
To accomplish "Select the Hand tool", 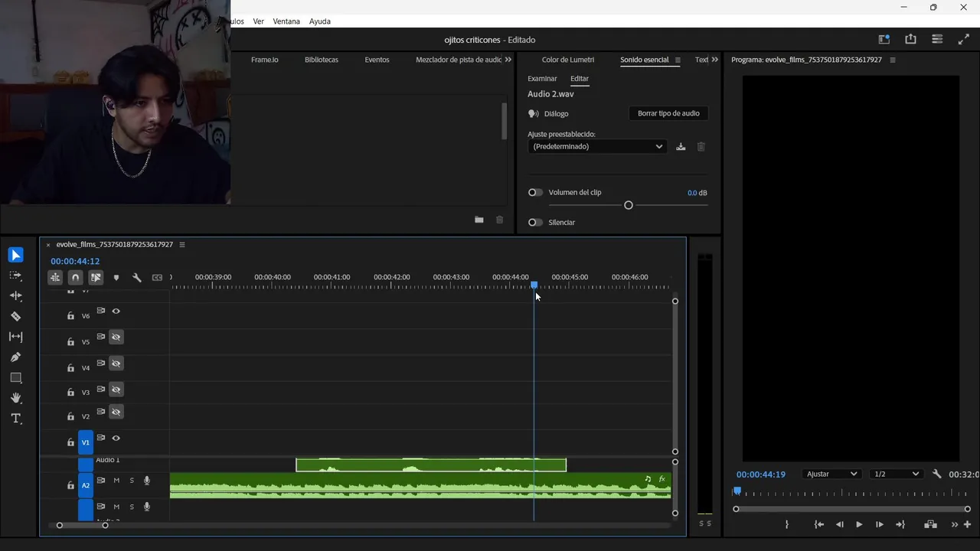I will pyautogui.click(x=15, y=398).
